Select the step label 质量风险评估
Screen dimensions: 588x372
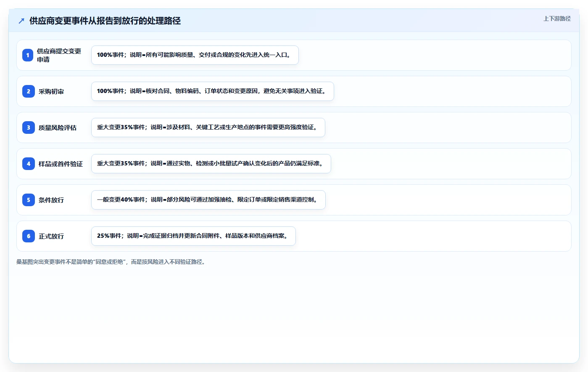pyautogui.click(x=58, y=128)
